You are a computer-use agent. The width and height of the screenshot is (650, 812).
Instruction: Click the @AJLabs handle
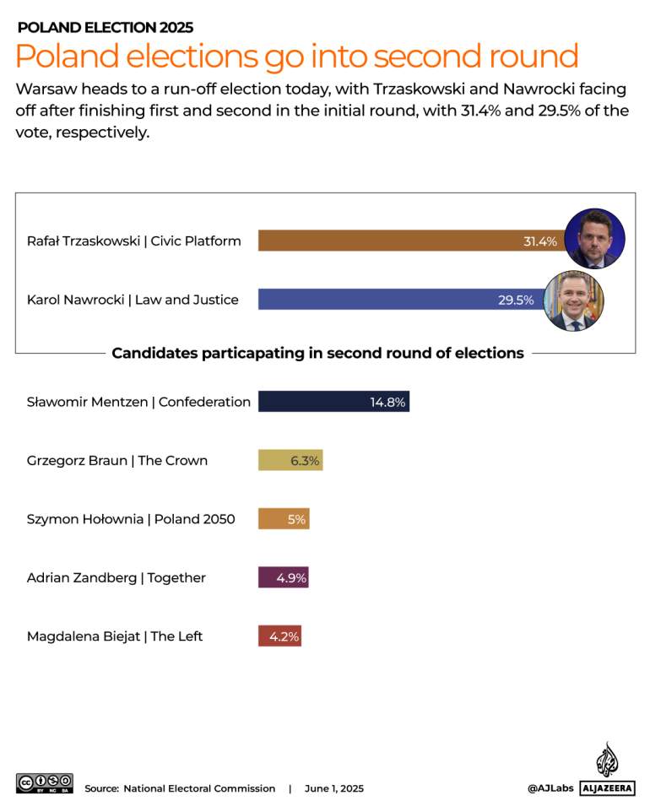coord(550,788)
